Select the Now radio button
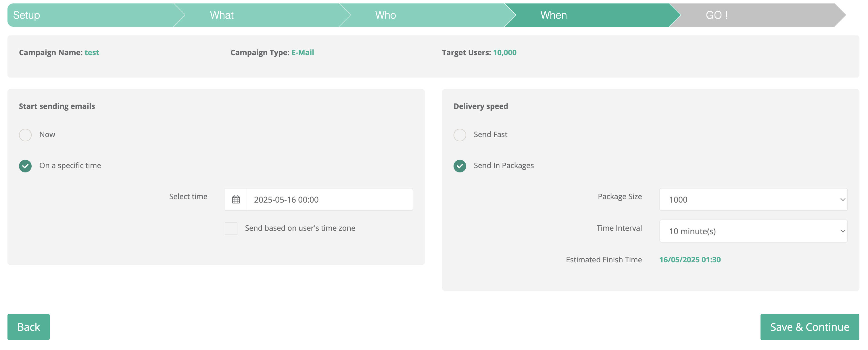 [x=25, y=135]
